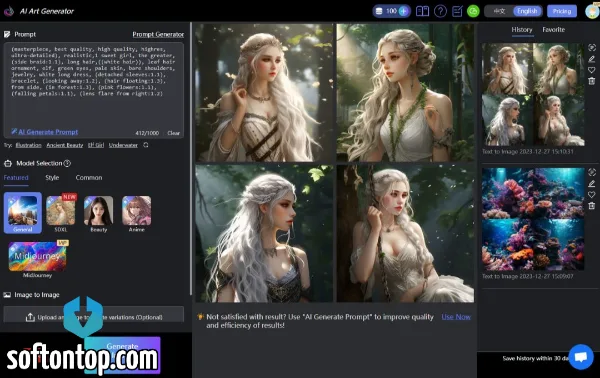Try the Ancient Beauty prompt suggestion
The height and width of the screenshot is (378, 600).
(65, 145)
